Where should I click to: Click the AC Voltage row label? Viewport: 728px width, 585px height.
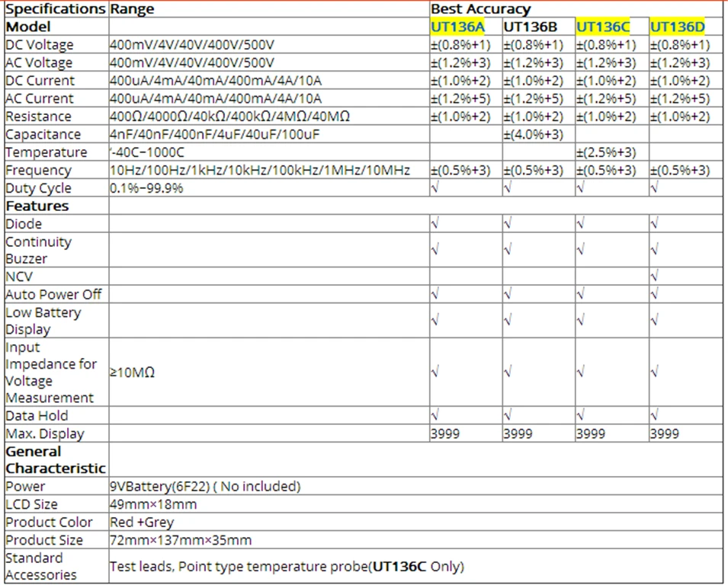click(39, 62)
